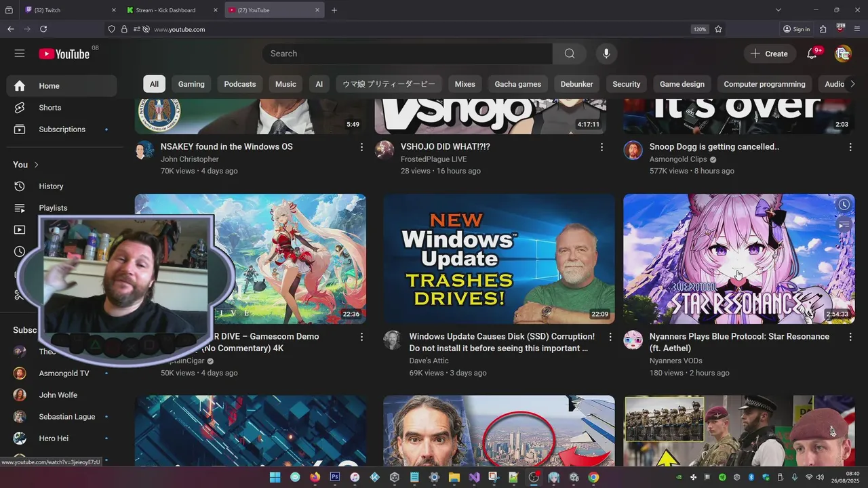Open options for VSHOJO DID WHAT video
Viewport: 868px width, 488px height.
[601, 147]
